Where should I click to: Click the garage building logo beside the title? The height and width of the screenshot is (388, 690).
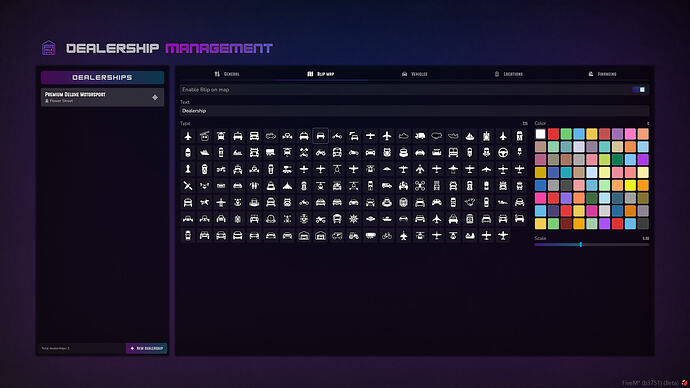click(x=49, y=48)
